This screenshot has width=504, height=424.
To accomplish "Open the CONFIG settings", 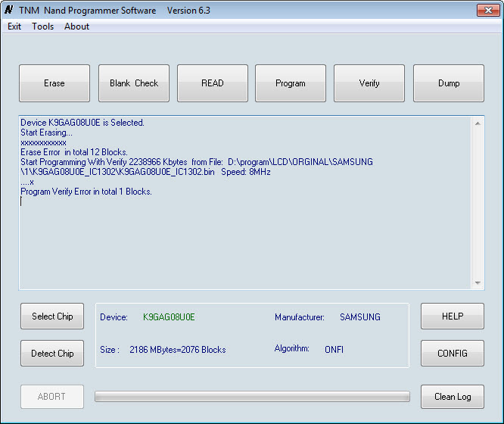I will click(453, 354).
